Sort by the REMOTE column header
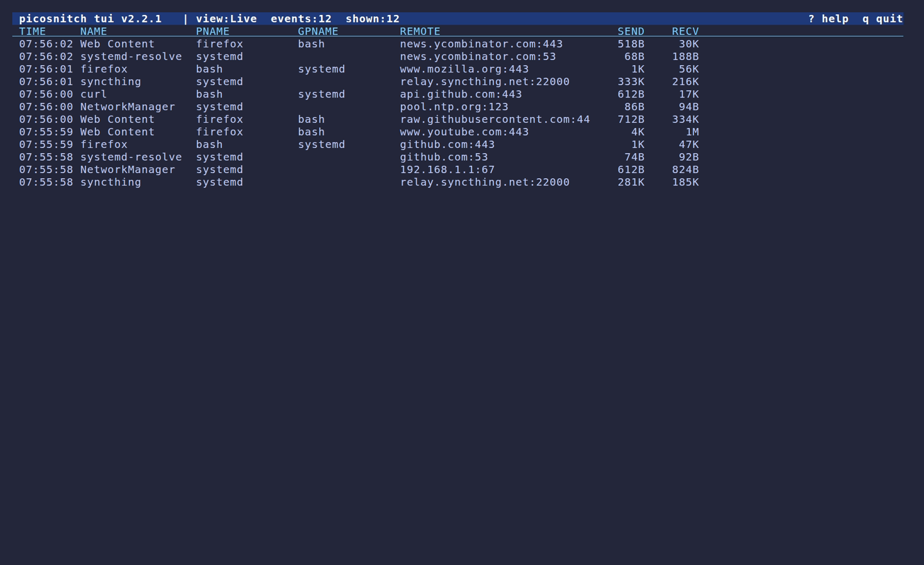This screenshot has height=565, width=924. [420, 31]
